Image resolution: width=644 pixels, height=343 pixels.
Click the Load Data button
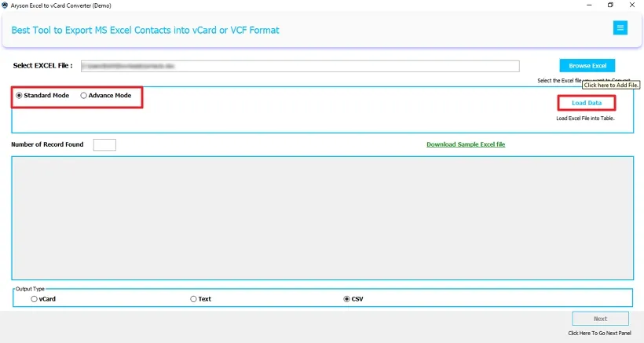click(x=587, y=103)
